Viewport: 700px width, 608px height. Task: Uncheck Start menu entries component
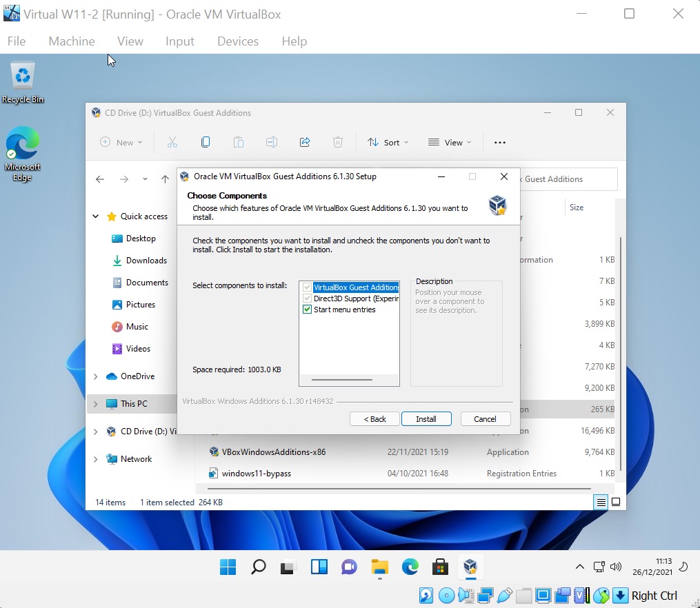307,310
